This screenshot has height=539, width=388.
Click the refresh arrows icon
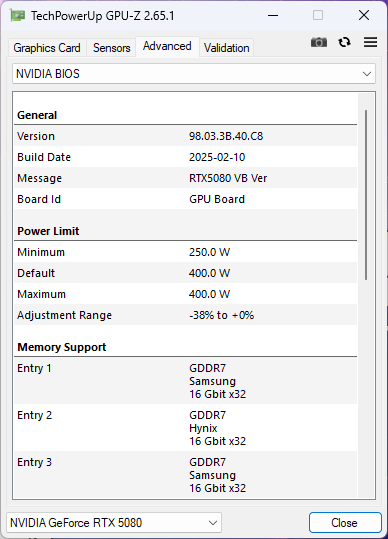click(344, 42)
